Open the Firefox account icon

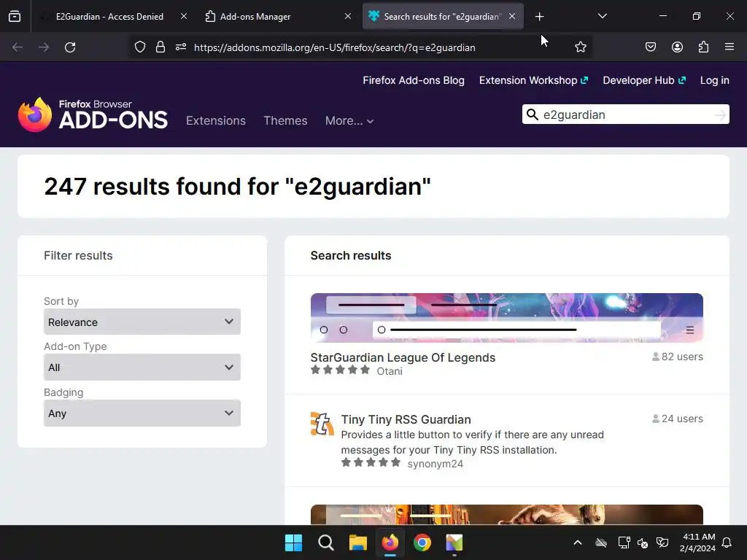[677, 47]
